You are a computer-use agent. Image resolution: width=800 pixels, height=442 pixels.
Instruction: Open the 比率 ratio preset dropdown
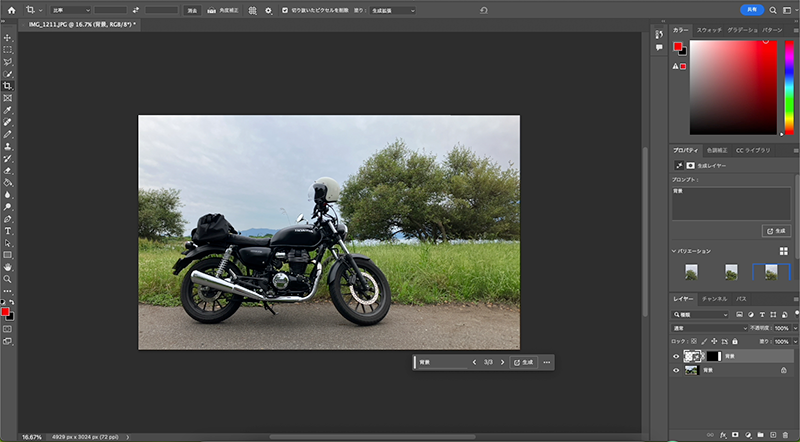pos(70,10)
